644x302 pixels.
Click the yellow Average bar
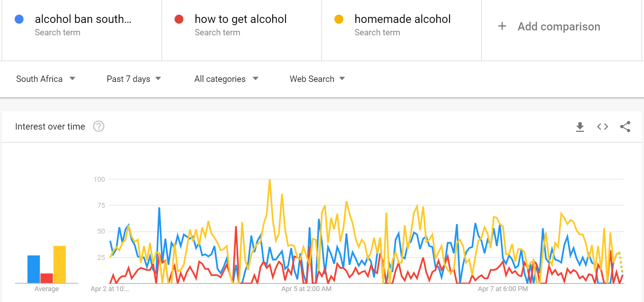(x=59, y=264)
